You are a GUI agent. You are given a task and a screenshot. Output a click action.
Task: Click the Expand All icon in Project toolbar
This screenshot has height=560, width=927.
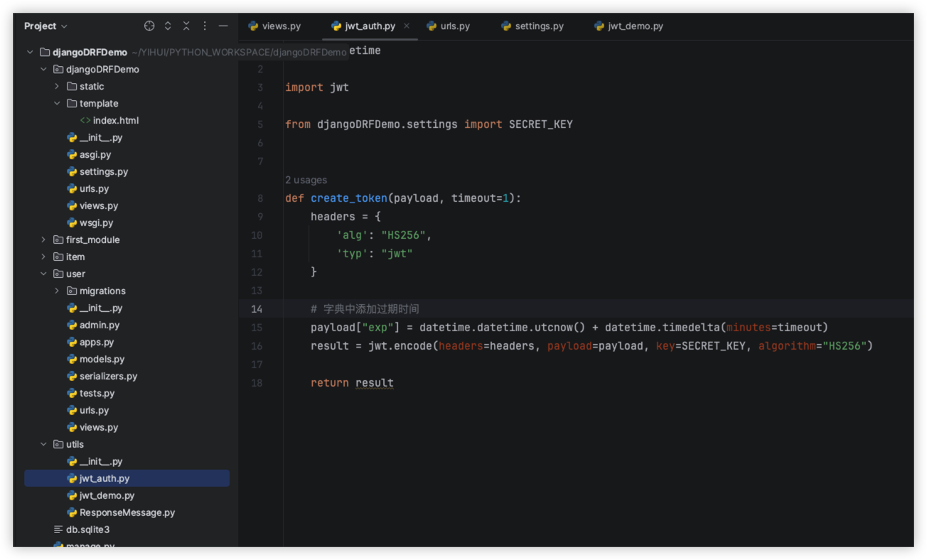[x=168, y=26]
